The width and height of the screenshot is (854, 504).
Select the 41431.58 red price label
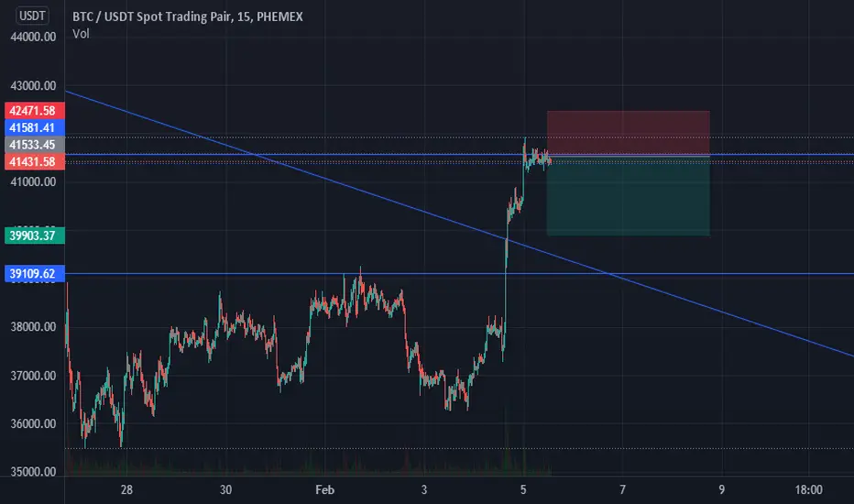[35, 161]
